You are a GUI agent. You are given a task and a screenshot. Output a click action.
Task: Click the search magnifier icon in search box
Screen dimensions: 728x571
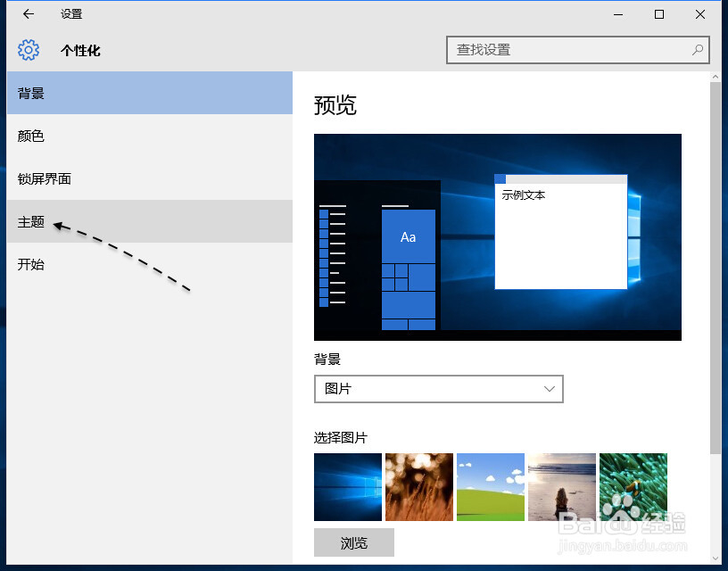[697, 51]
